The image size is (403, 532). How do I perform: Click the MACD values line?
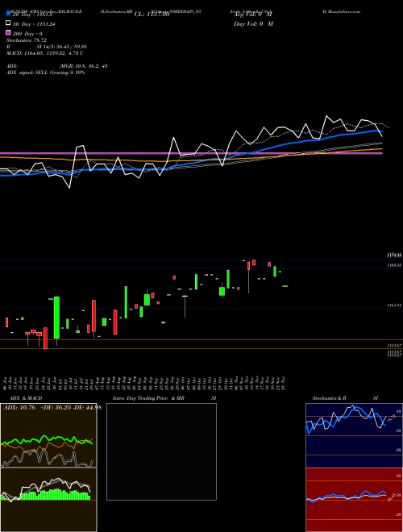[x=45, y=53]
